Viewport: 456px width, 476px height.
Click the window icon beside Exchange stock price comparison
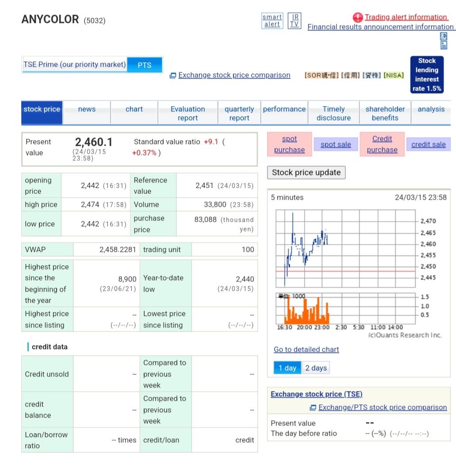point(173,75)
